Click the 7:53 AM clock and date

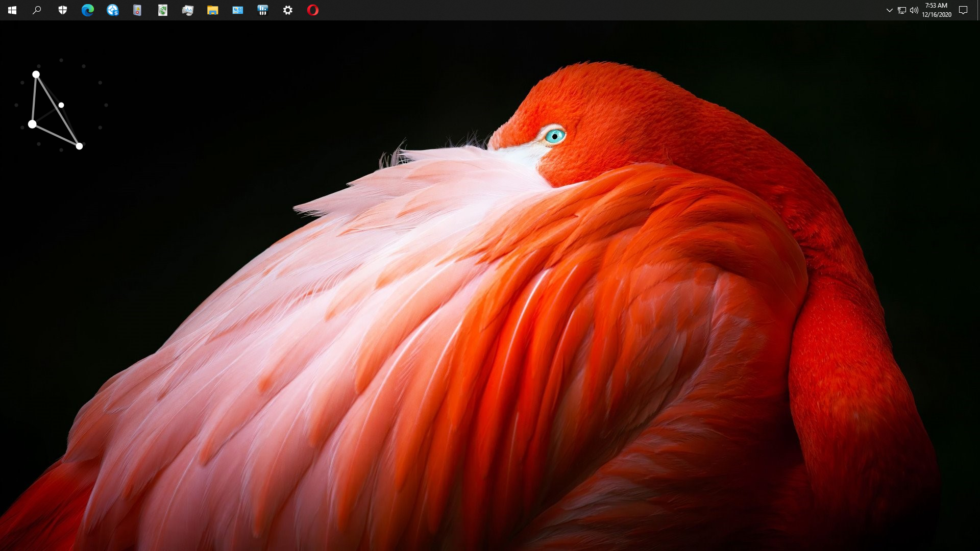pos(937,10)
